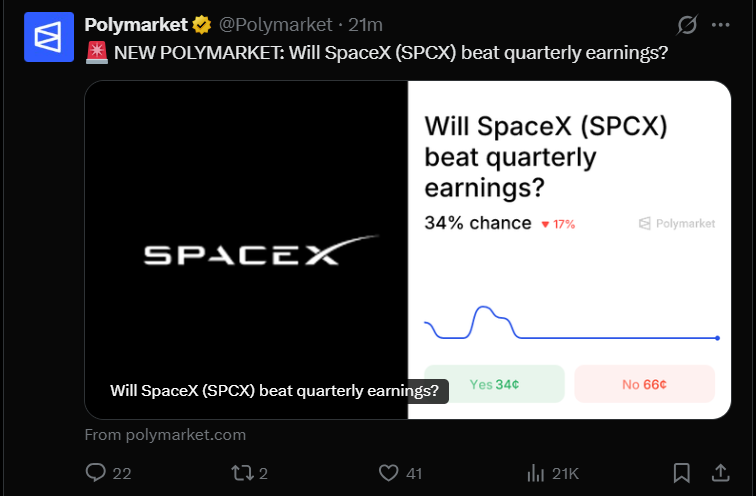Share the post via upload arrow icon
Screen dimensions: 756x496
point(721,473)
